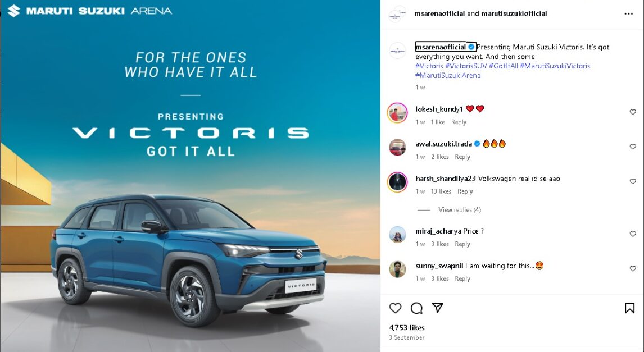
Task: Save post with bookmark icon
Action: point(629,308)
